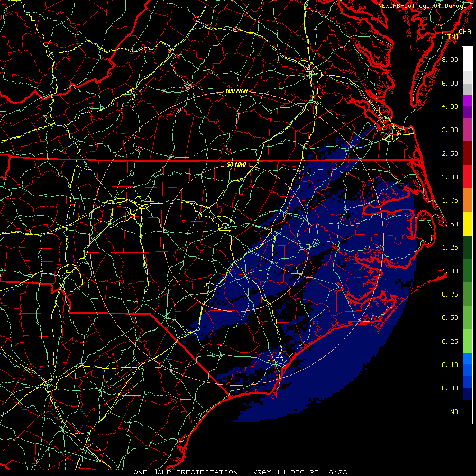Screen dimensions: 476x476
Task: Click the 0.25 scale value
Action: click(x=450, y=342)
